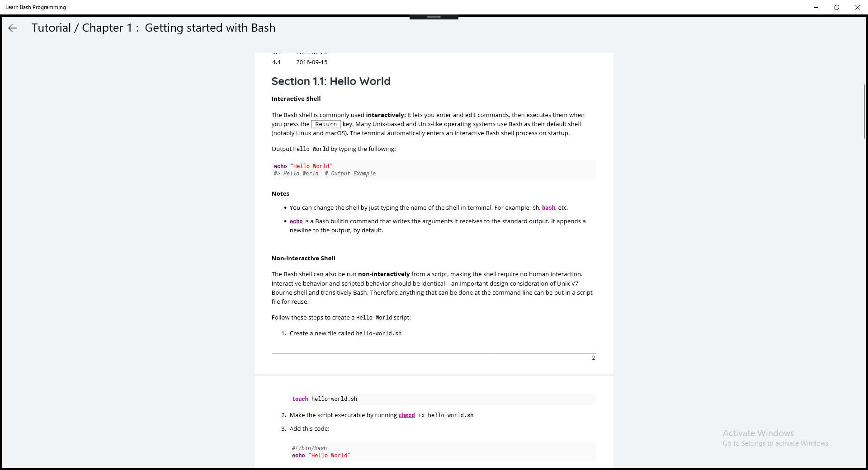868x470 pixels.
Task: Minimize the Learn Bash Programming window
Action: coord(816,7)
